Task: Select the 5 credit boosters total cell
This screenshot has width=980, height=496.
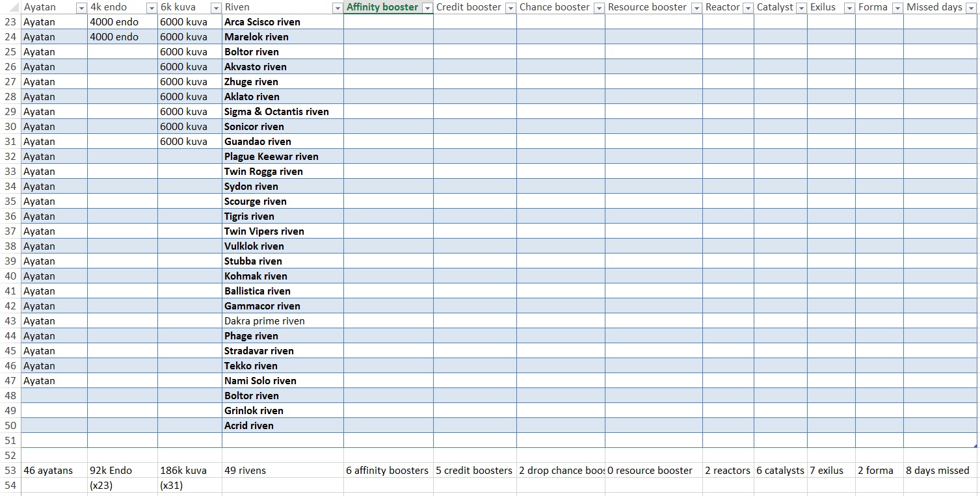Action: pos(475,470)
